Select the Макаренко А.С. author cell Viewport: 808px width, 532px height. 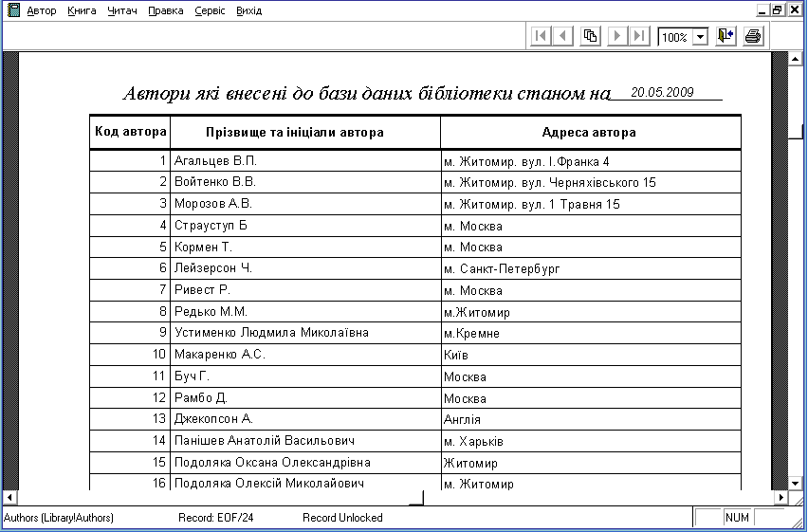pyautogui.click(x=305, y=354)
